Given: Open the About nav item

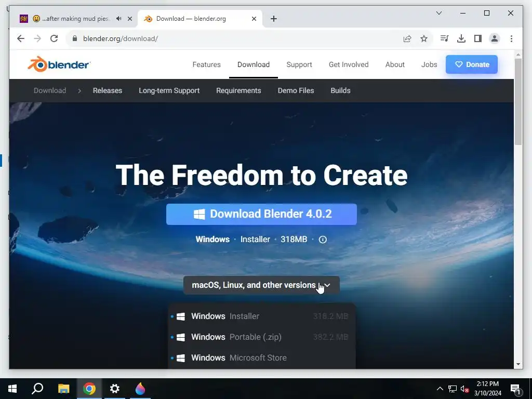Looking at the screenshot, I should (395, 64).
